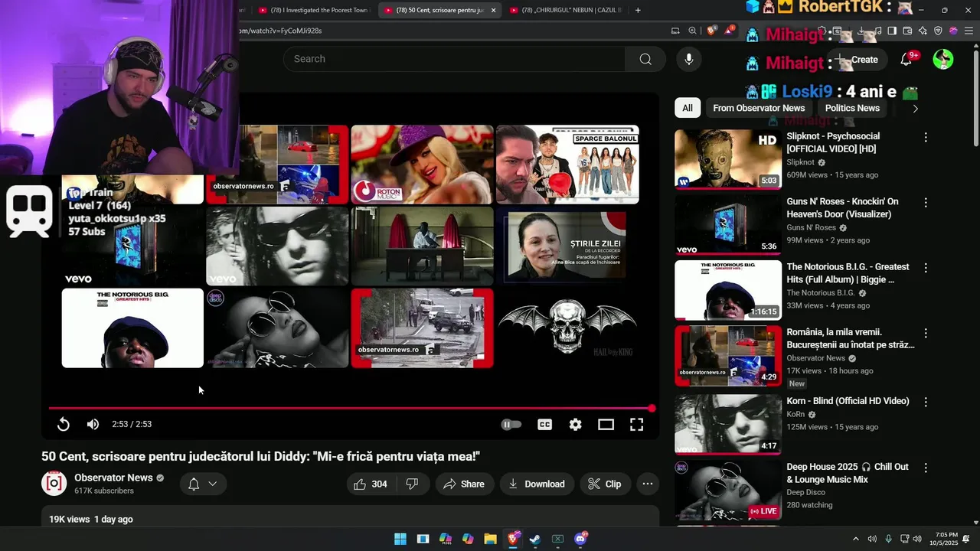This screenshot has height=551, width=980.
Task: Click the search magnifier button
Action: (645, 59)
